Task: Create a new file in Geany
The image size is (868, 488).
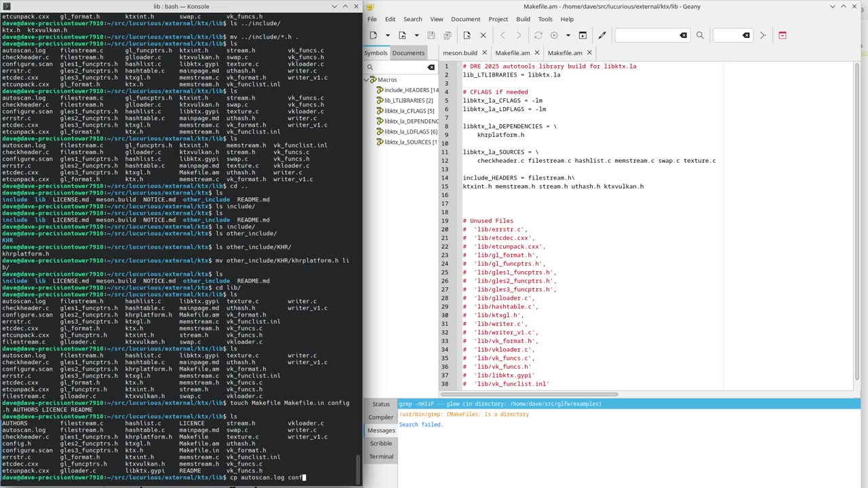Action: (x=374, y=35)
